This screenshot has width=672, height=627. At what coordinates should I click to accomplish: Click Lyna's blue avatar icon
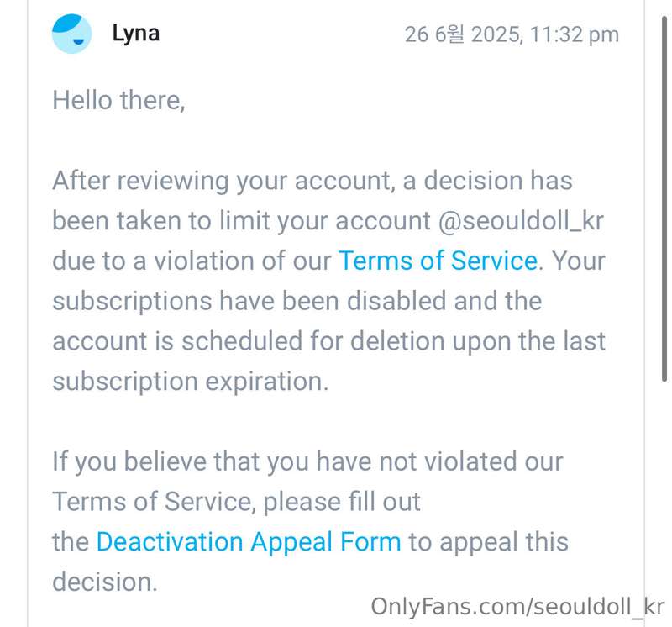tap(71, 34)
